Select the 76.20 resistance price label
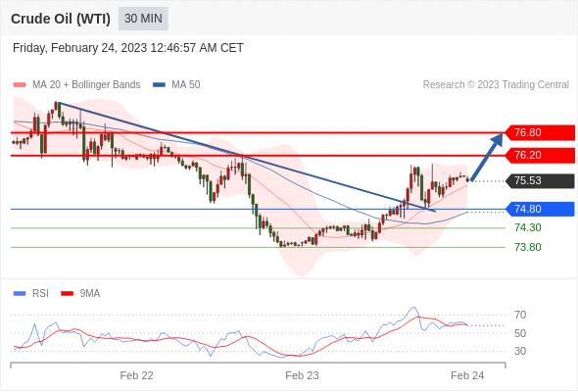The height and width of the screenshot is (392, 578). coord(540,155)
